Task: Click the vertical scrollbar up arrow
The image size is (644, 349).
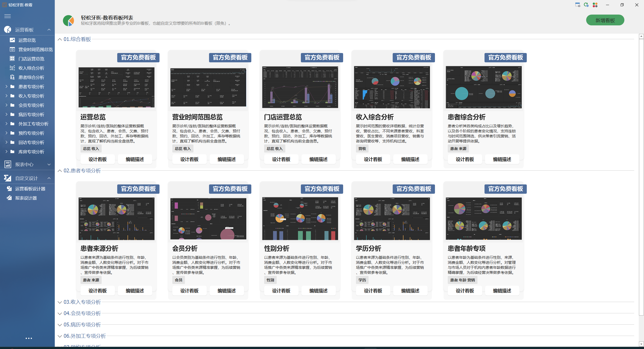Action: tap(641, 36)
